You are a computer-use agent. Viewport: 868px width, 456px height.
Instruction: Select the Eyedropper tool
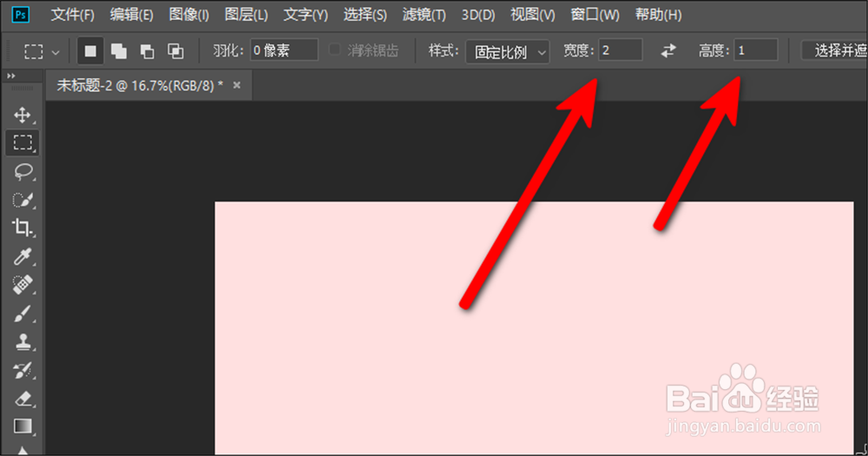click(x=23, y=256)
